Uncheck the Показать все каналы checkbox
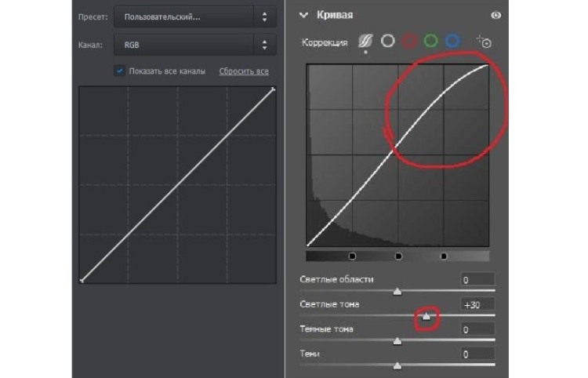Viewport: 588px width, 378px height. (x=119, y=71)
